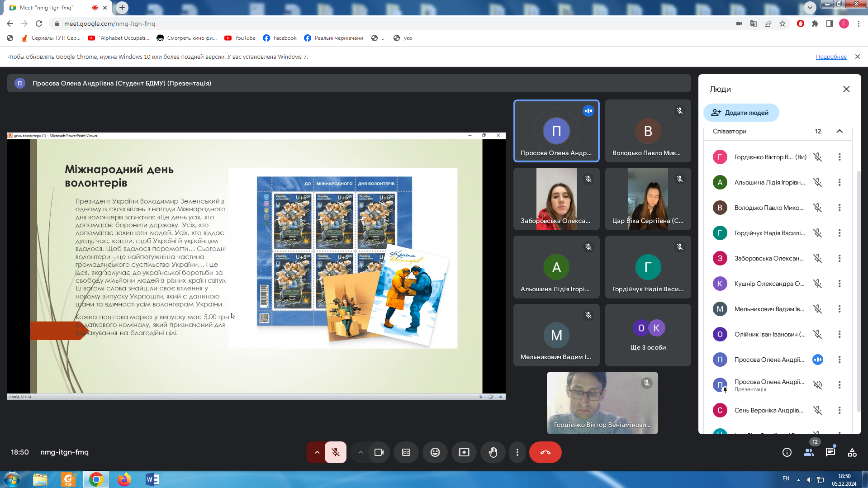
Task: Click muted mic icon for Олійник Іван Іванович
Action: click(x=818, y=334)
